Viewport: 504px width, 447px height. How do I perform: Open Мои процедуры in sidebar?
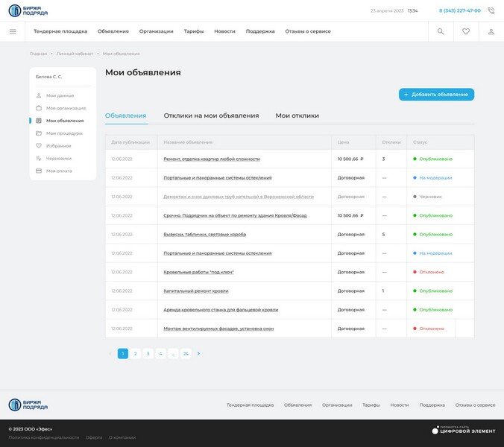(64, 133)
